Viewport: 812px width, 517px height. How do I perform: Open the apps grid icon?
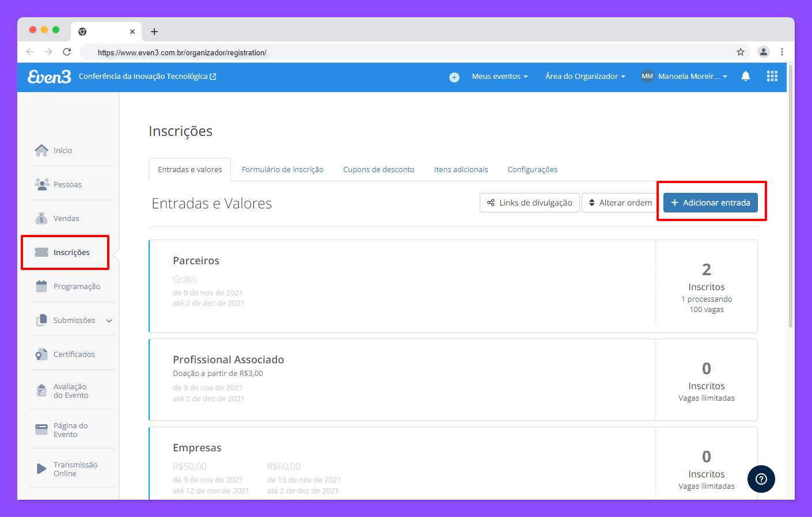pos(772,76)
